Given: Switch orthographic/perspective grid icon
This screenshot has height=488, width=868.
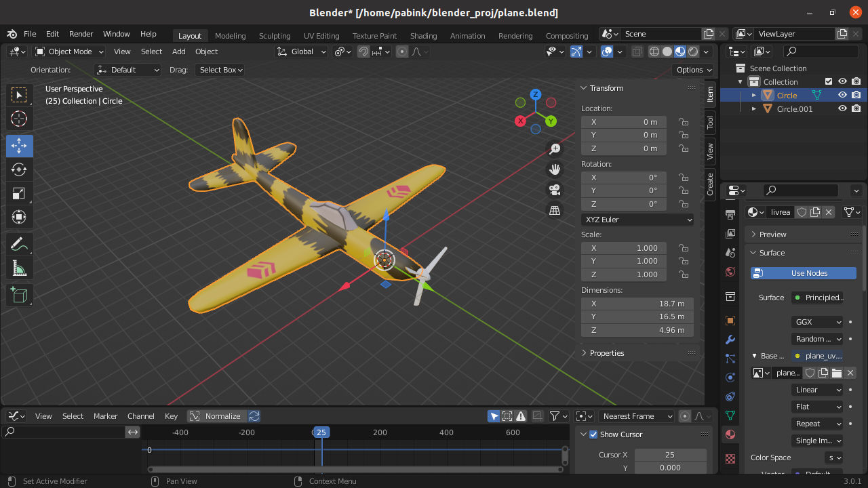Looking at the screenshot, I should click(555, 210).
